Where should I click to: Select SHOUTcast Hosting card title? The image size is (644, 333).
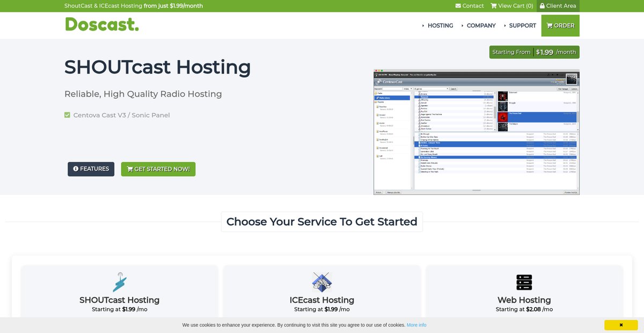pyautogui.click(x=120, y=300)
